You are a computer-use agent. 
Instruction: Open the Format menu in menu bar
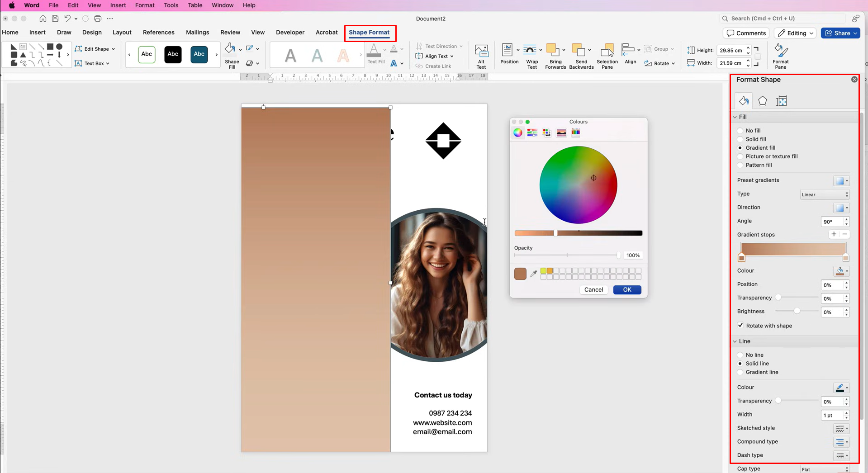[144, 5]
